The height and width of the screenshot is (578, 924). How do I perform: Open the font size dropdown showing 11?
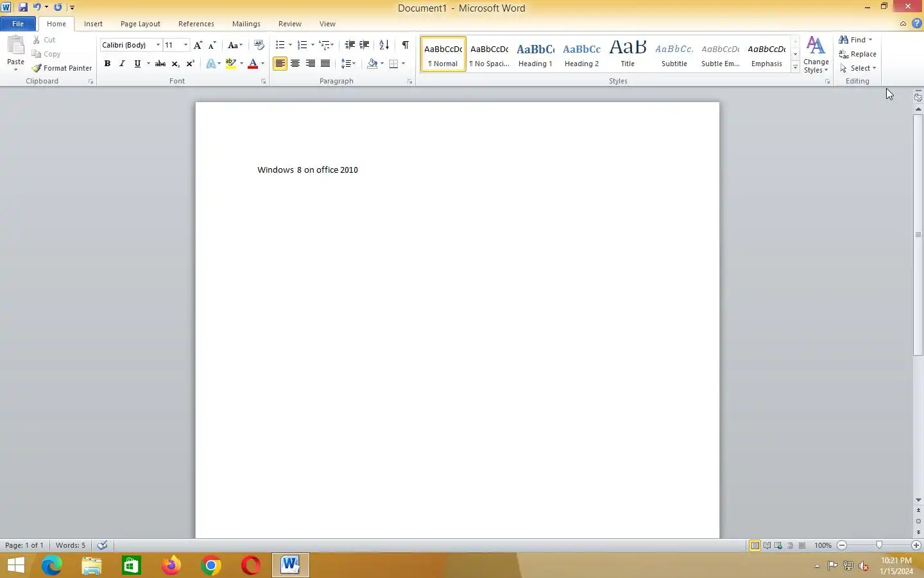click(185, 45)
